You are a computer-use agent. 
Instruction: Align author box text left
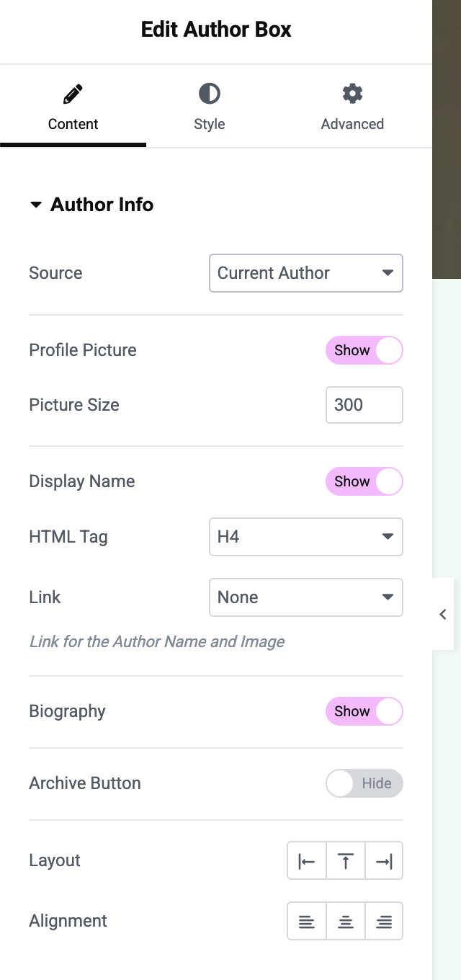point(307,922)
